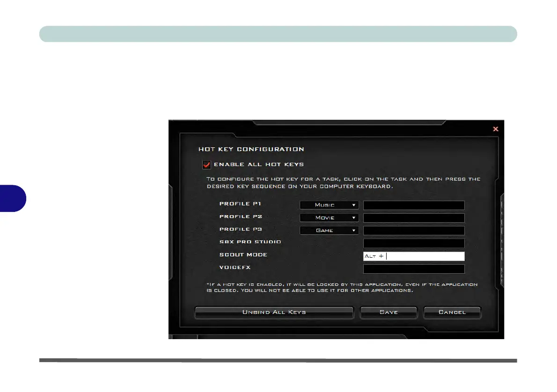
Task: Click the VoiceFX hot key field
Action: tap(414, 269)
